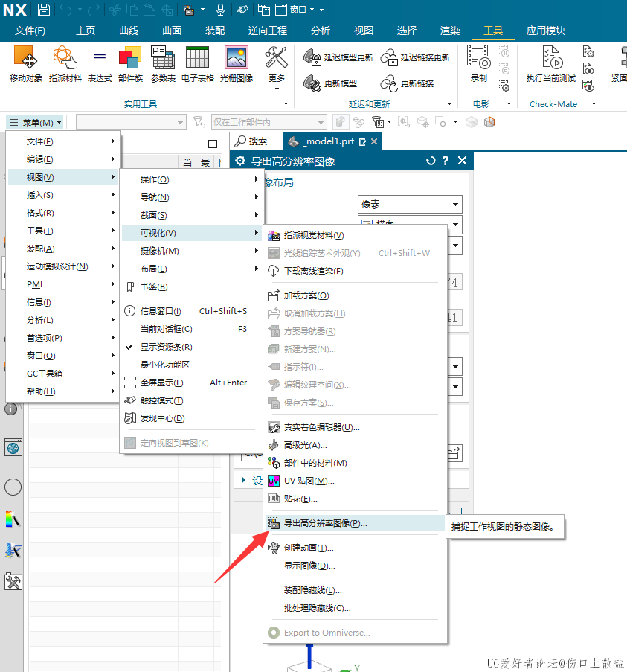Click the 菜单(M) menu button
The height and width of the screenshot is (672, 627).
pos(35,122)
